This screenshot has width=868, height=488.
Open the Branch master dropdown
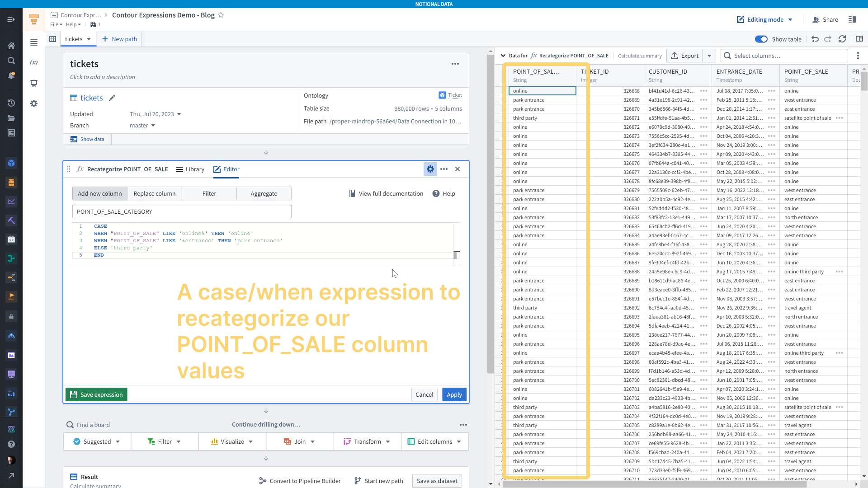point(153,126)
